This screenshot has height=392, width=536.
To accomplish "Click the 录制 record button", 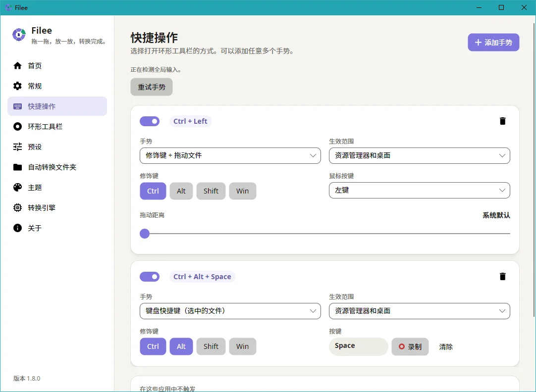I will (410, 346).
